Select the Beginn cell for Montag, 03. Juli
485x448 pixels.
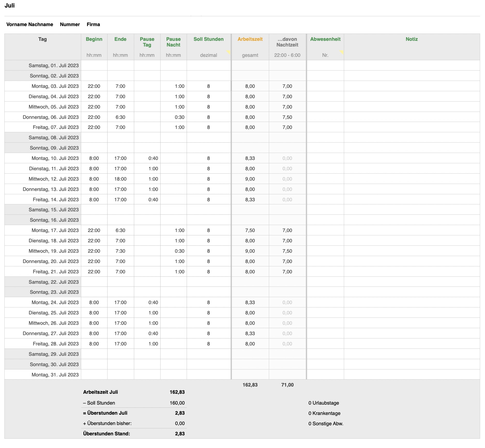94,86
